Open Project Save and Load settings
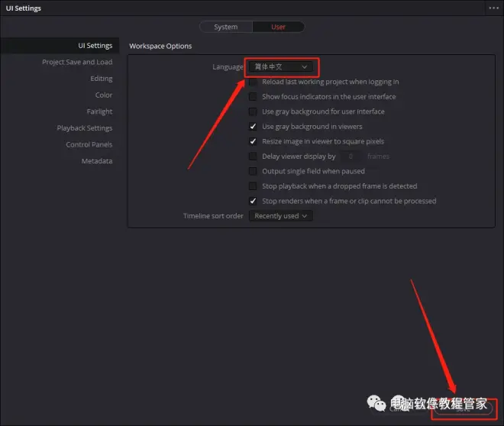 click(77, 62)
